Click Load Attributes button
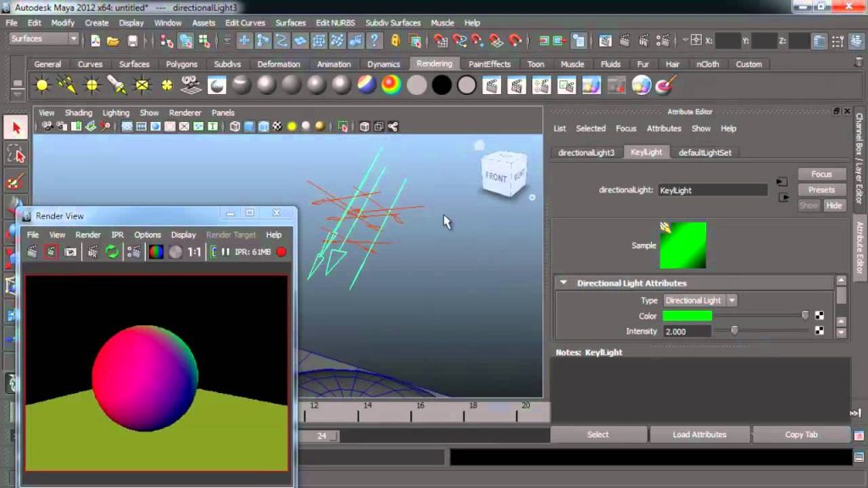868x488 pixels. (x=699, y=435)
